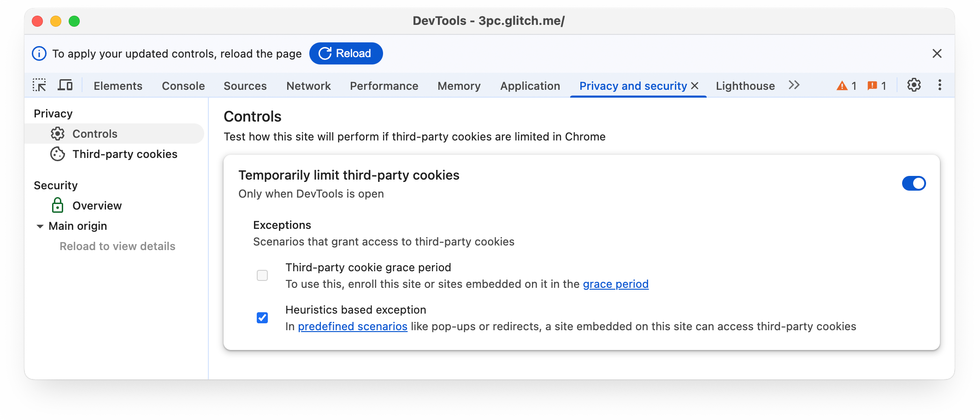
Task: Uncheck the Heuristics based exception
Action: pos(262,318)
